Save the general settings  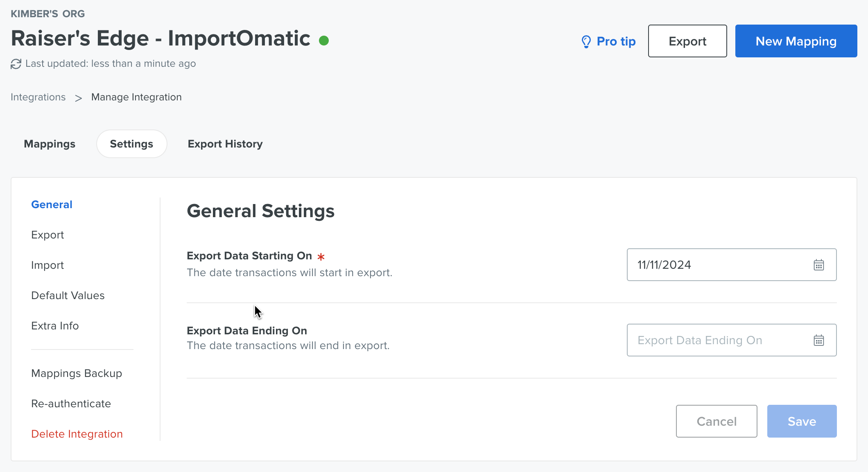click(x=802, y=421)
